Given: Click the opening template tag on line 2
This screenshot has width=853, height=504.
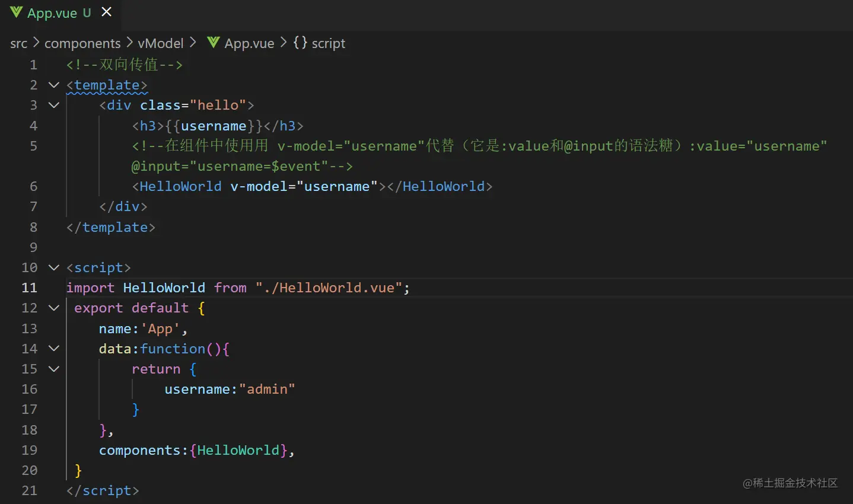Looking at the screenshot, I should (x=107, y=85).
